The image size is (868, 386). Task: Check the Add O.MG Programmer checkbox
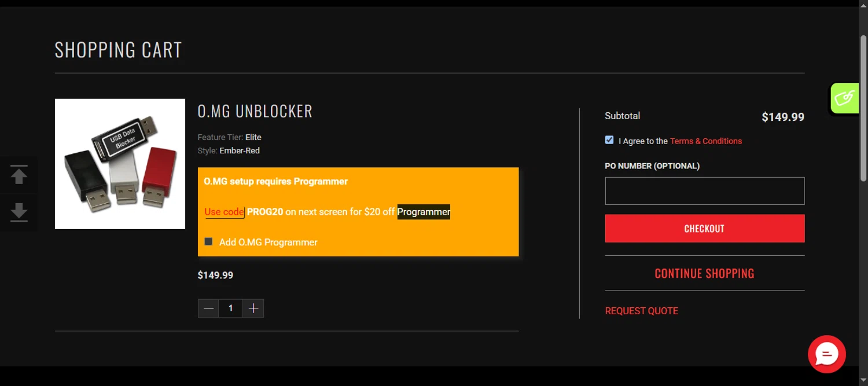click(208, 241)
